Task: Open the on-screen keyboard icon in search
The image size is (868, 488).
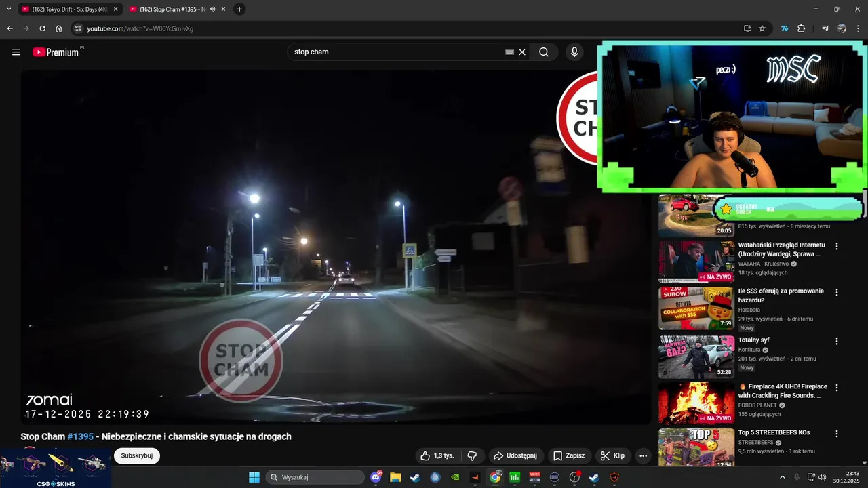Action: pos(510,52)
